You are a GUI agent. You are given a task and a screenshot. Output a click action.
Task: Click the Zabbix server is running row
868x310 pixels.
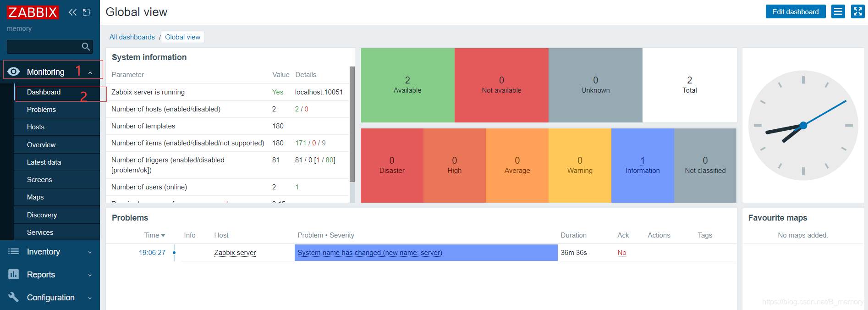point(228,92)
